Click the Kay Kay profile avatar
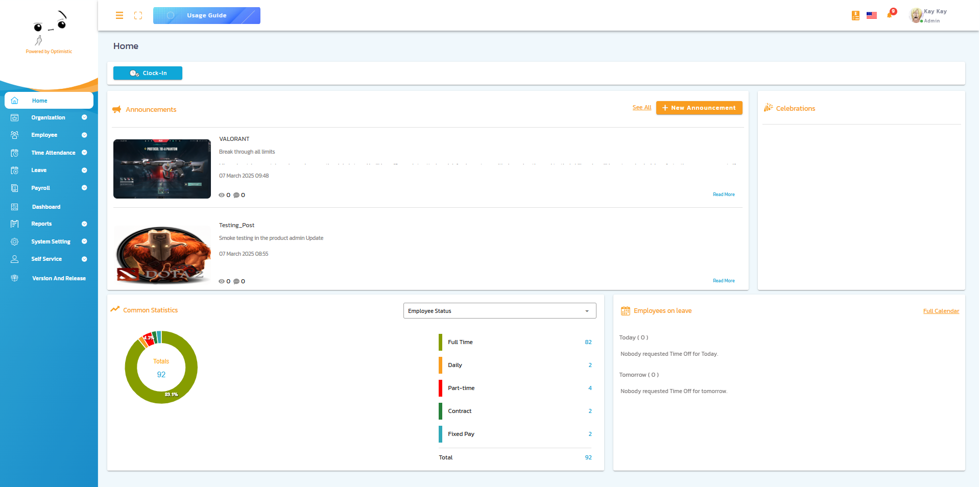The height and width of the screenshot is (487, 980). (916, 16)
